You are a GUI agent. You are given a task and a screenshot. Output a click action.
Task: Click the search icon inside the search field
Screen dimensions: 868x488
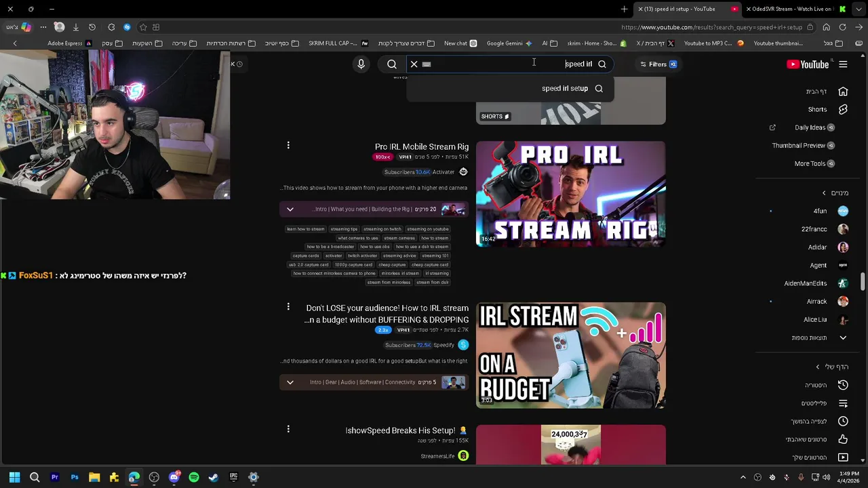(x=601, y=64)
